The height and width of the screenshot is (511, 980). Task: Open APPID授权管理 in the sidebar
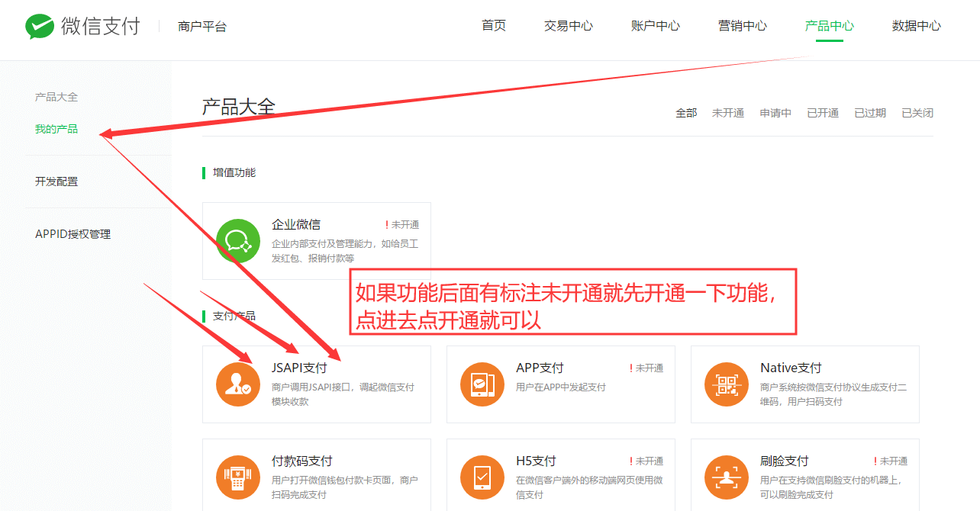click(73, 234)
